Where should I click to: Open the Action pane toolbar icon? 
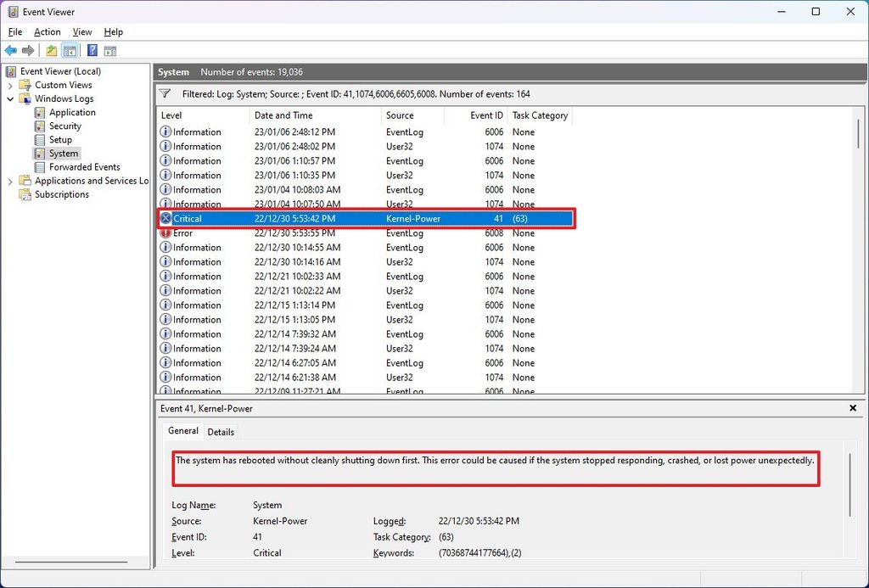(110, 50)
